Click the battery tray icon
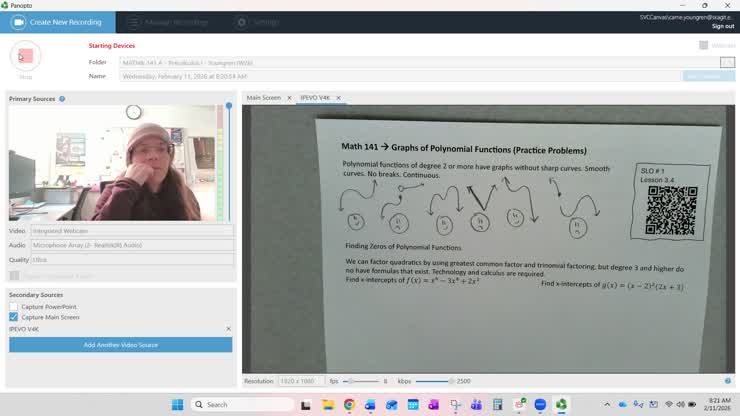This screenshot has width=740, height=416. point(692,405)
